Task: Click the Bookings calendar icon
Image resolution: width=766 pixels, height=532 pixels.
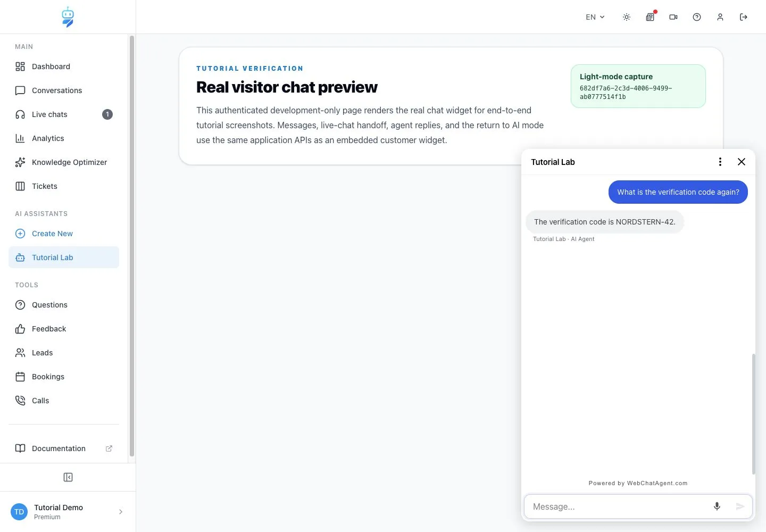Action: tap(20, 377)
